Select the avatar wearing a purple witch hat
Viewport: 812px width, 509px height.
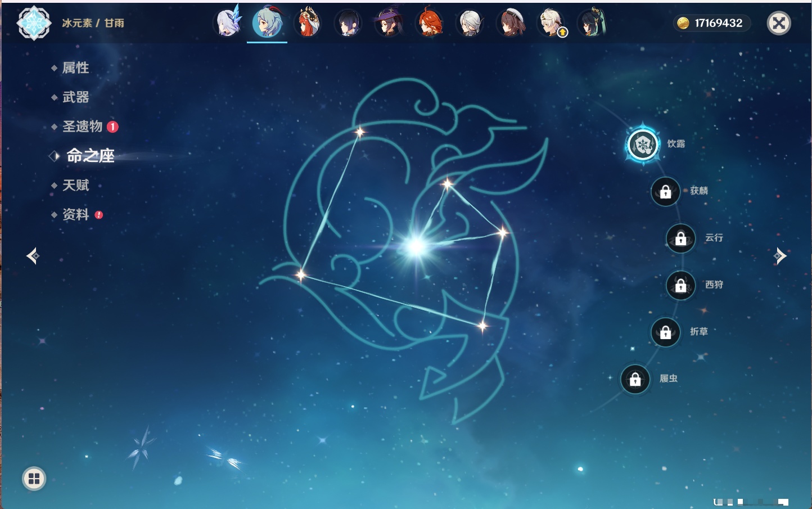389,23
